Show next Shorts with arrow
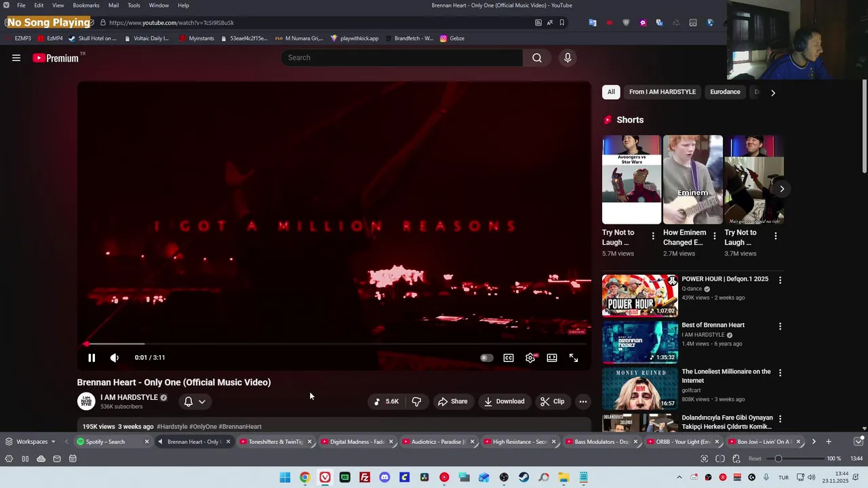 782,189
